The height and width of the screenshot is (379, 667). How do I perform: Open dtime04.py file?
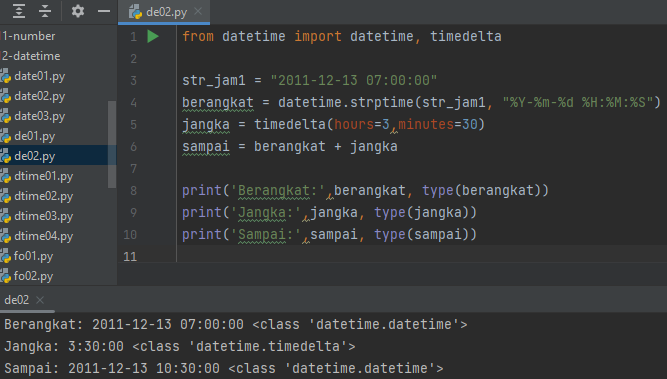(x=43, y=236)
